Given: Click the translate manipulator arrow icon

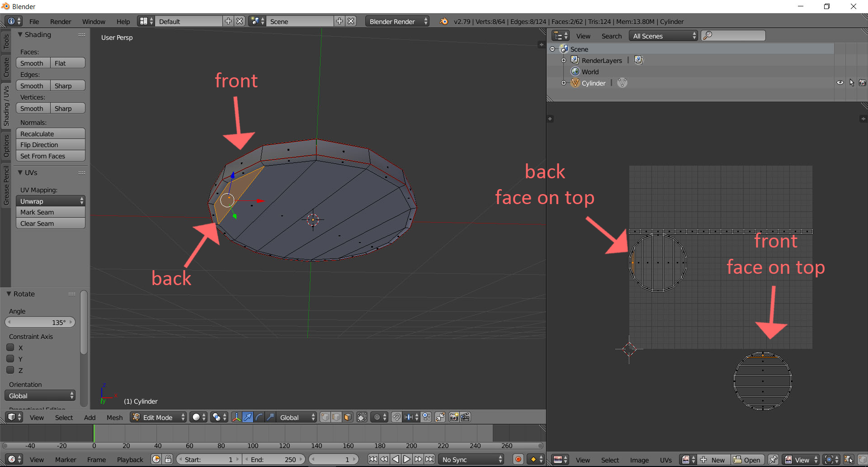Looking at the screenshot, I should tap(248, 417).
